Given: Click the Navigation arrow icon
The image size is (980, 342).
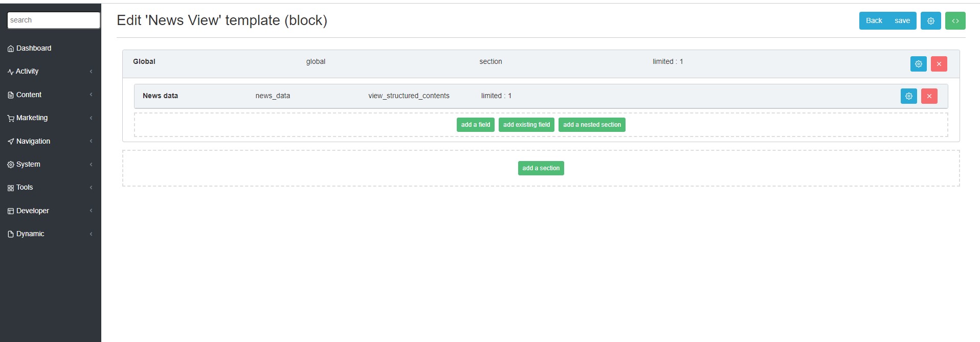Looking at the screenshot, I should 11,142.
